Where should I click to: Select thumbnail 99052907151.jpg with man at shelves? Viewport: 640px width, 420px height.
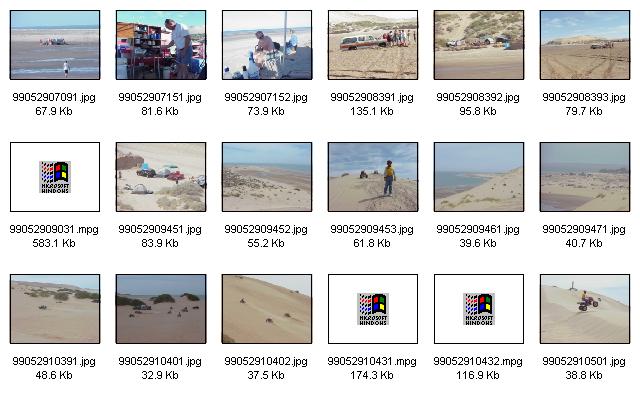pos(161,45)
